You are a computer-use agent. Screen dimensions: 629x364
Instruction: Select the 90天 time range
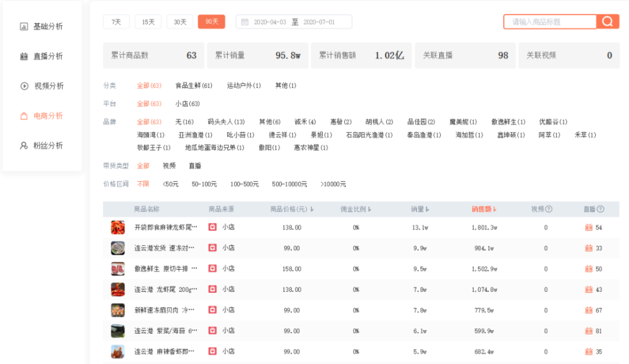point(211,21)
